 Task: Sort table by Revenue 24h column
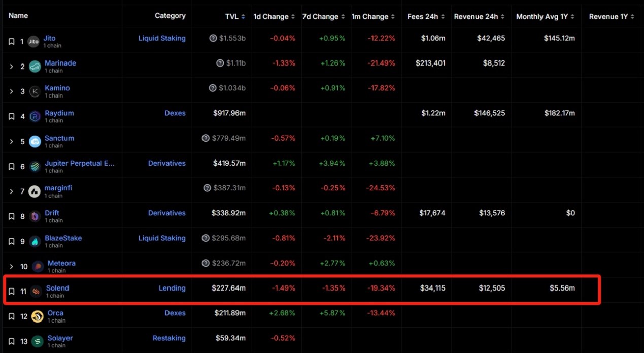tap(480, 17)
